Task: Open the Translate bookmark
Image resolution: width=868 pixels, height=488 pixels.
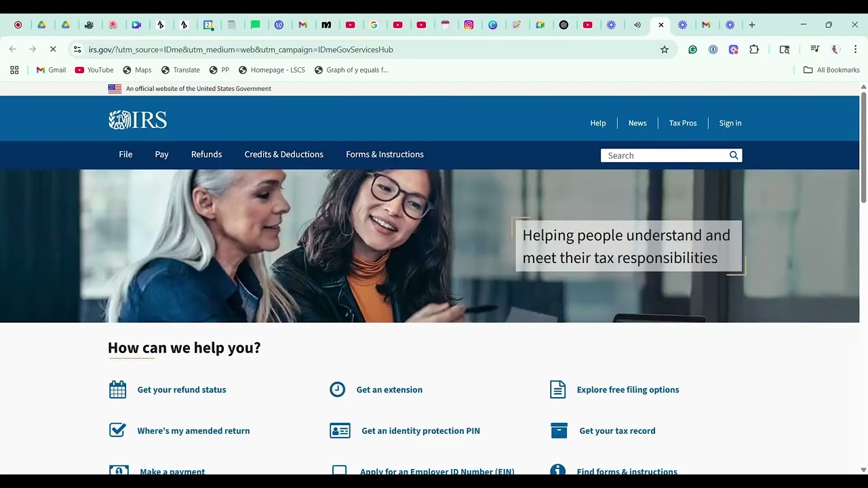Action: 180,70
